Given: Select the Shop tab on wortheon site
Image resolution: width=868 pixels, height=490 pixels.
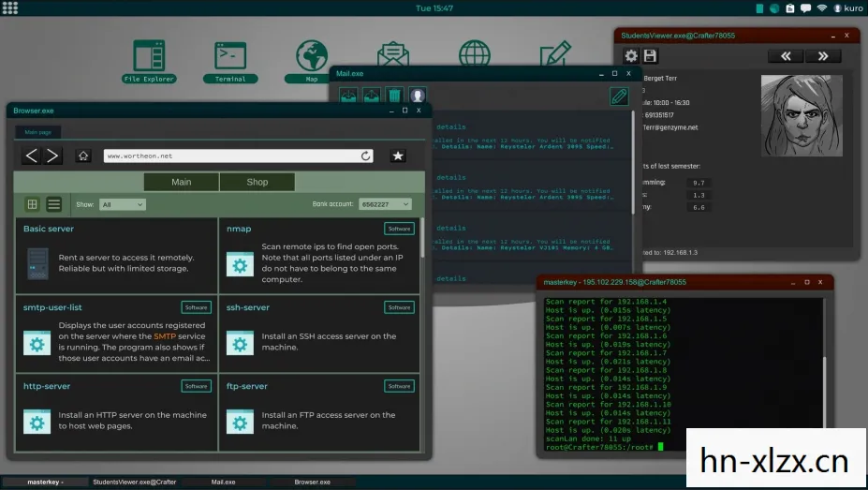Looking at the screenshot, I should [x=257, y=182].
